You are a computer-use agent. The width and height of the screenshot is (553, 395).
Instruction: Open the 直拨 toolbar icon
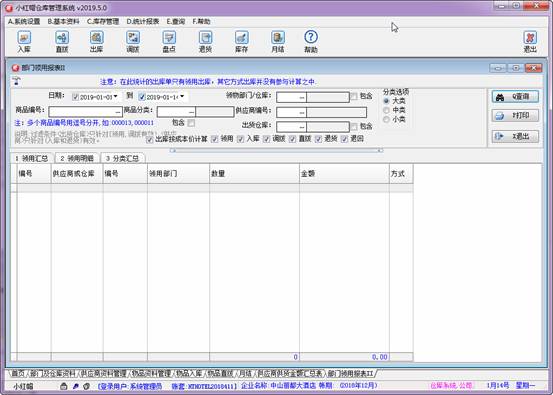click(62, 42)
